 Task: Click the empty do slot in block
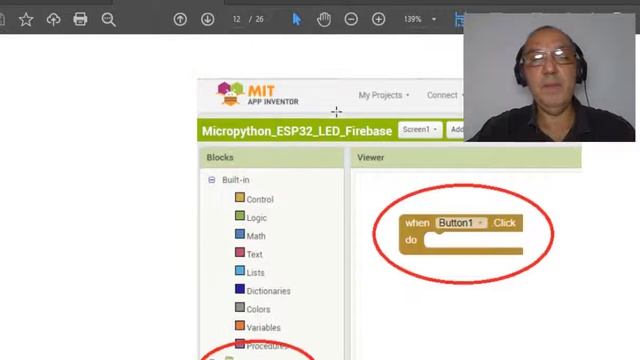point(473,240)
